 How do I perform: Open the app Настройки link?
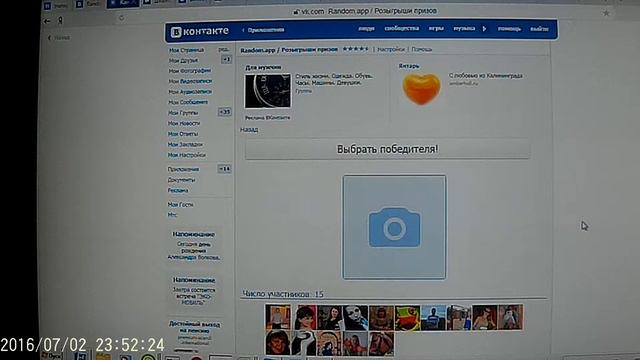click(x=391, y=49)
